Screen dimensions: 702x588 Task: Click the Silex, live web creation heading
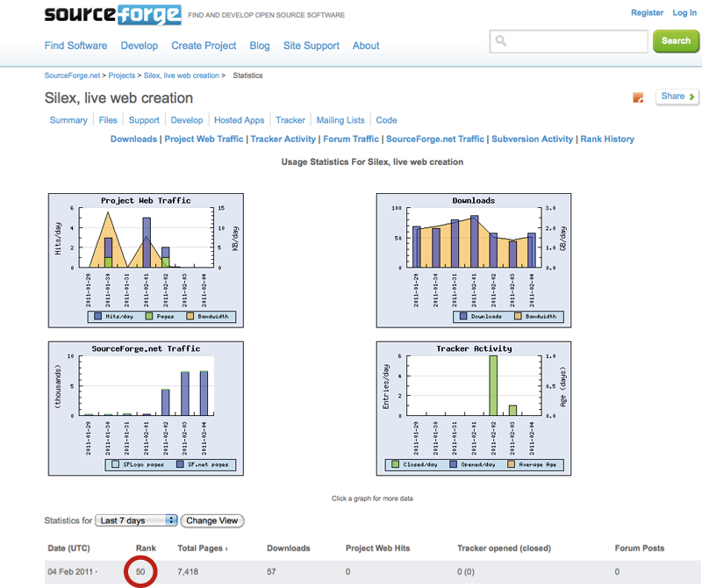(118, 98)
